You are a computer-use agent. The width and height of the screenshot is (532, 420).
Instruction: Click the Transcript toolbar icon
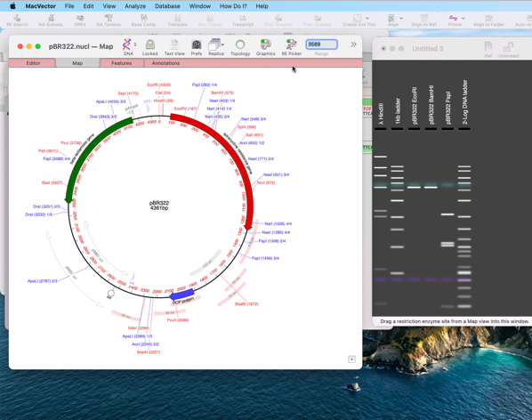(243, 20)
